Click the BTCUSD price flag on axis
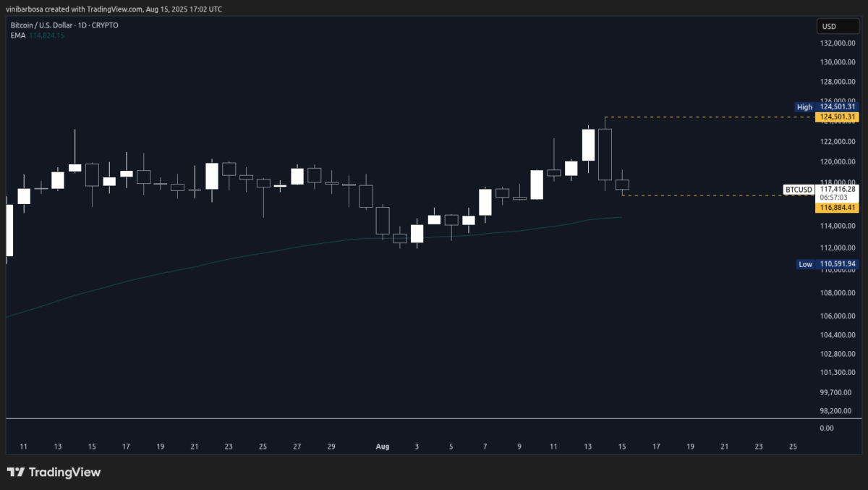Image resolution: width=868 pixels, height=490 pixels. (x=798, y=189)
